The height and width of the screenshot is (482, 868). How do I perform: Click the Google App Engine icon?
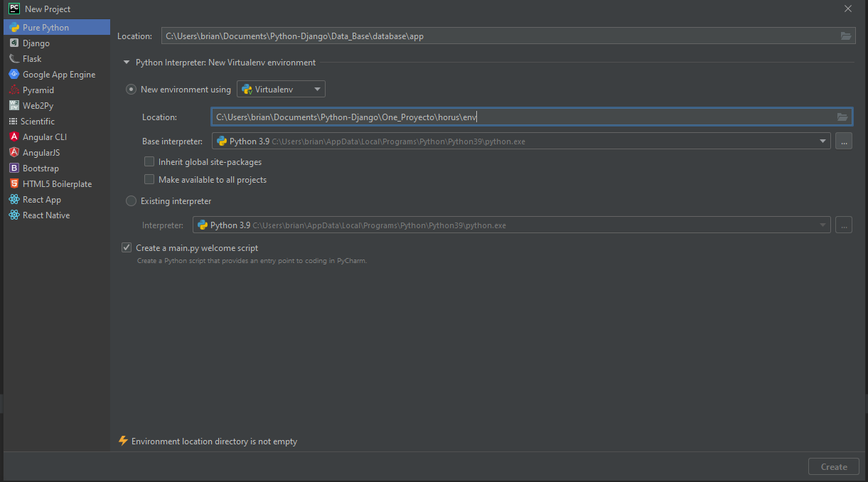coord(14,75)
